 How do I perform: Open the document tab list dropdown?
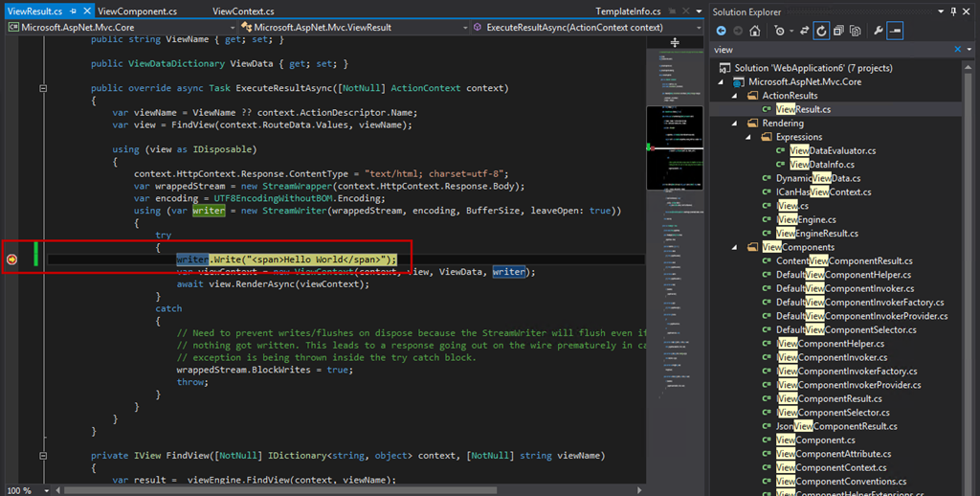coord(699,11)
